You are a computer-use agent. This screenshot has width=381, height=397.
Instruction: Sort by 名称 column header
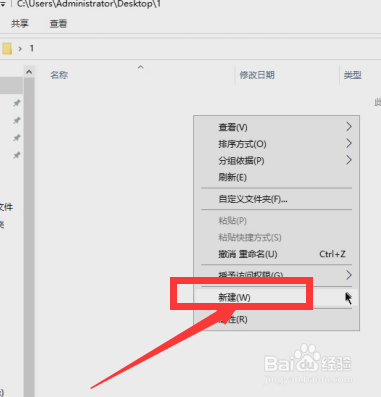point(59,75)
